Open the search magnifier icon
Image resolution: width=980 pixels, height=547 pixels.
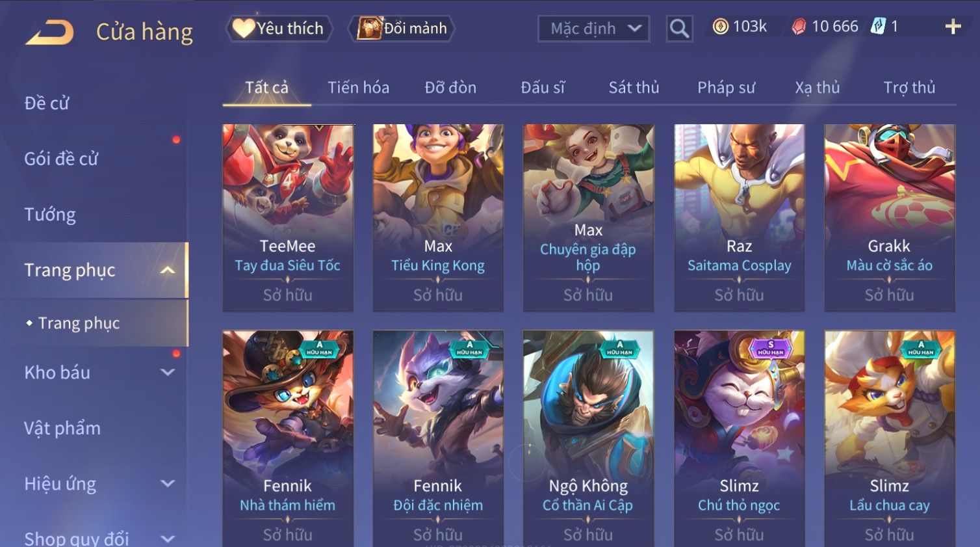click(679, 29)
